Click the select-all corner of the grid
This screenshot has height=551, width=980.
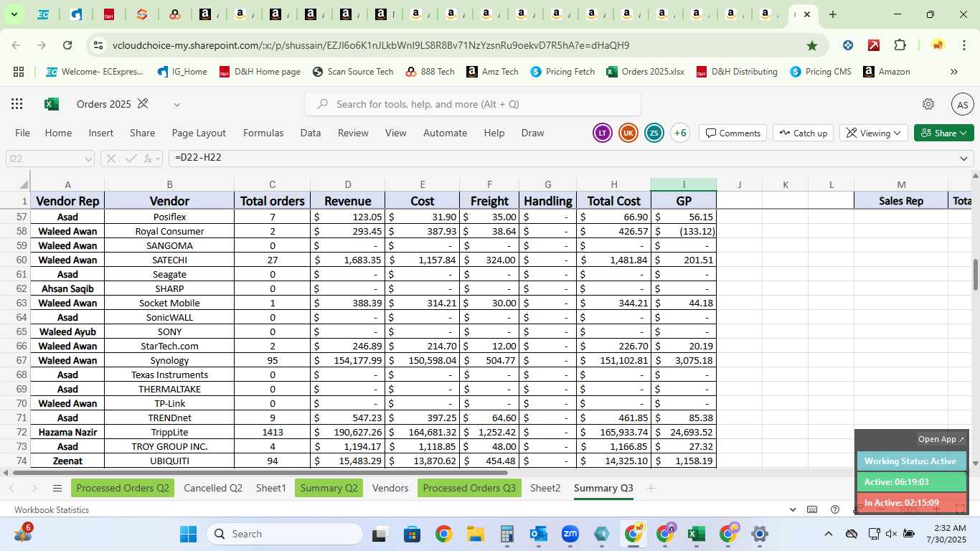coord(15,184)
